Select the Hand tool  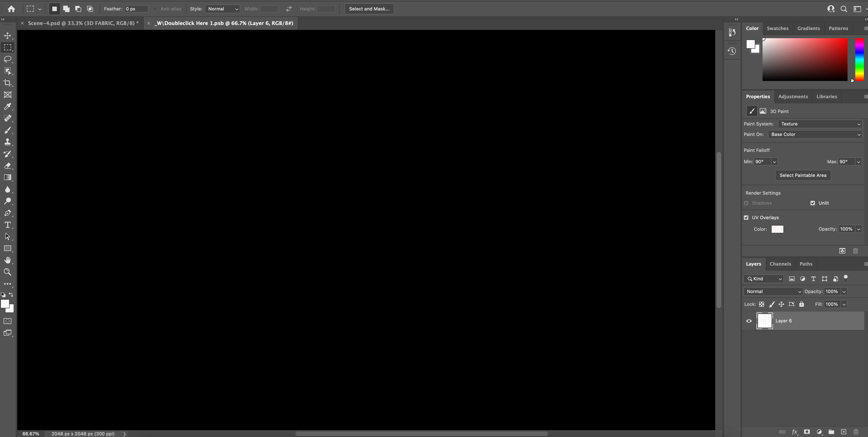(x=8, y=260)
